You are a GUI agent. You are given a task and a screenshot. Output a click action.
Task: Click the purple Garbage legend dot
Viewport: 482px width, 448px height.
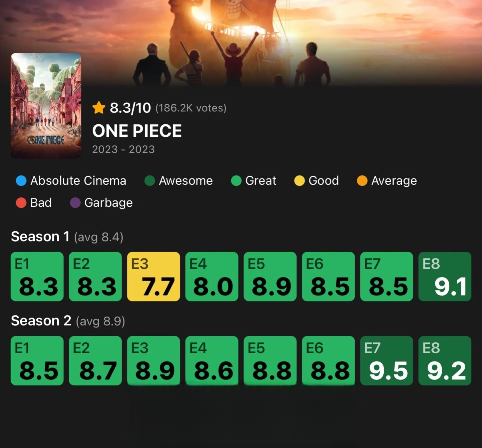pos(75,203)
